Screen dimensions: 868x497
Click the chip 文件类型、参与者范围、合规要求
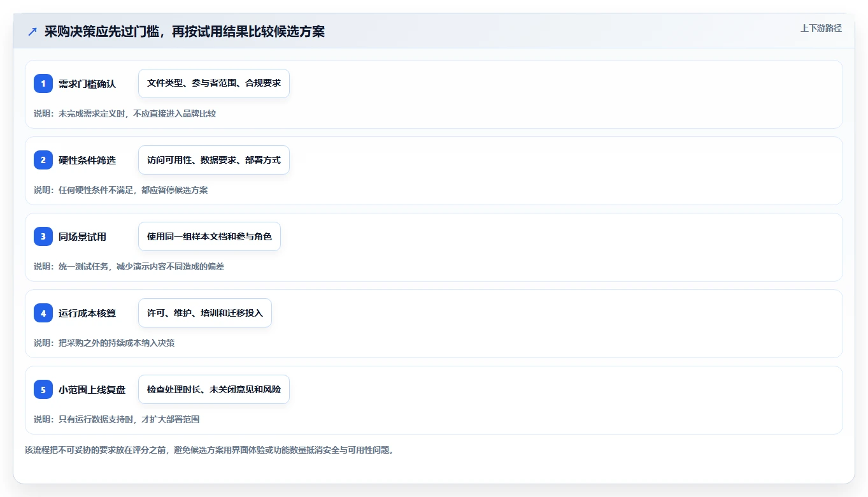[x=214, y=83]
